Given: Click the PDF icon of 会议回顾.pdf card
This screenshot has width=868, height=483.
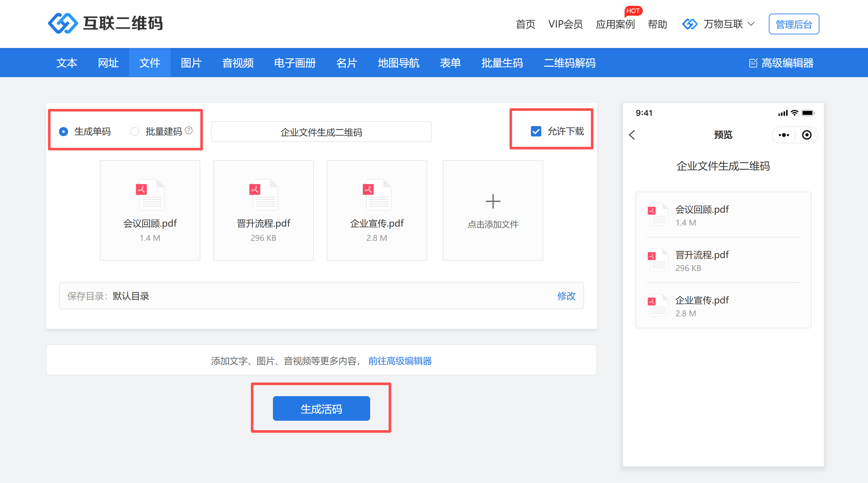Looking at the screenshot, I should [150, 195].
